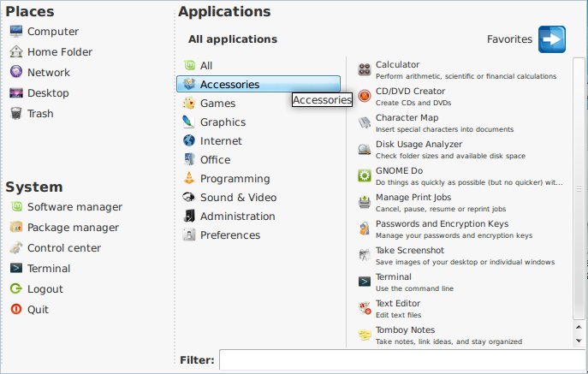Click the Filter text field
Viewport: 588px width, 374px height.
(x=403, y=360)
